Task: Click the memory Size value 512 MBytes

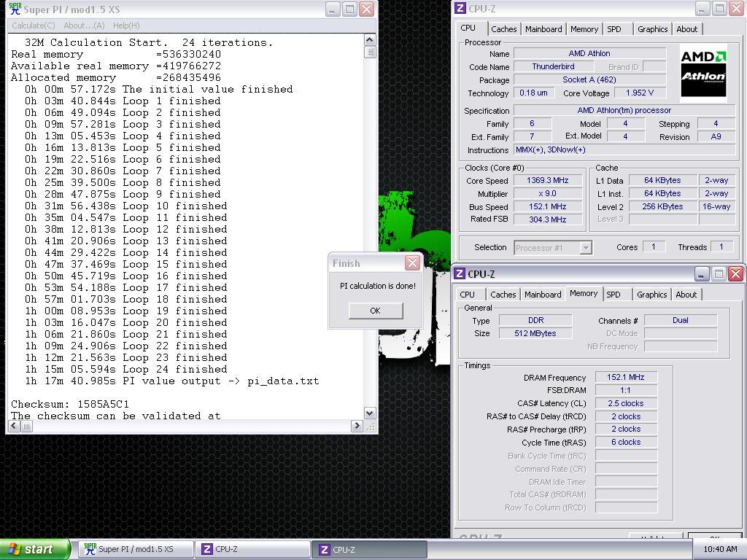Action: click(x=535, y=333)
